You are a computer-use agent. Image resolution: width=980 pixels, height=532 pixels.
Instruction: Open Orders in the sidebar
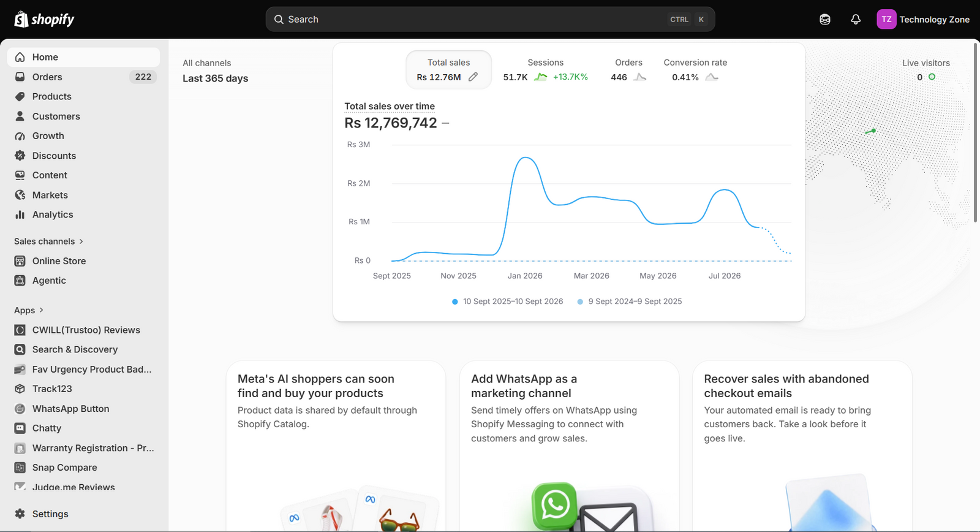(x=83, y=77)
